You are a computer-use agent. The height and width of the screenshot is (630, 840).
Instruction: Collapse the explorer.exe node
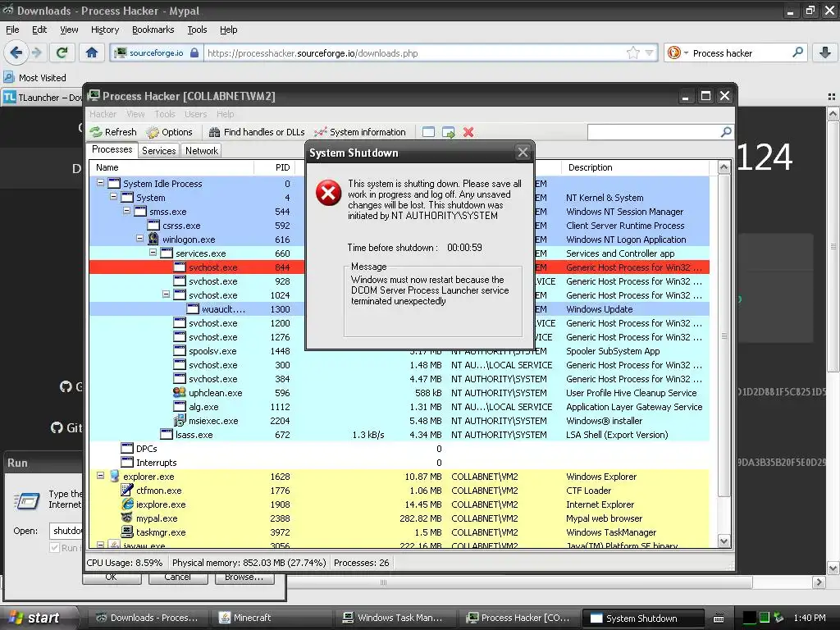pyautogui.click(x=100, y=475)
